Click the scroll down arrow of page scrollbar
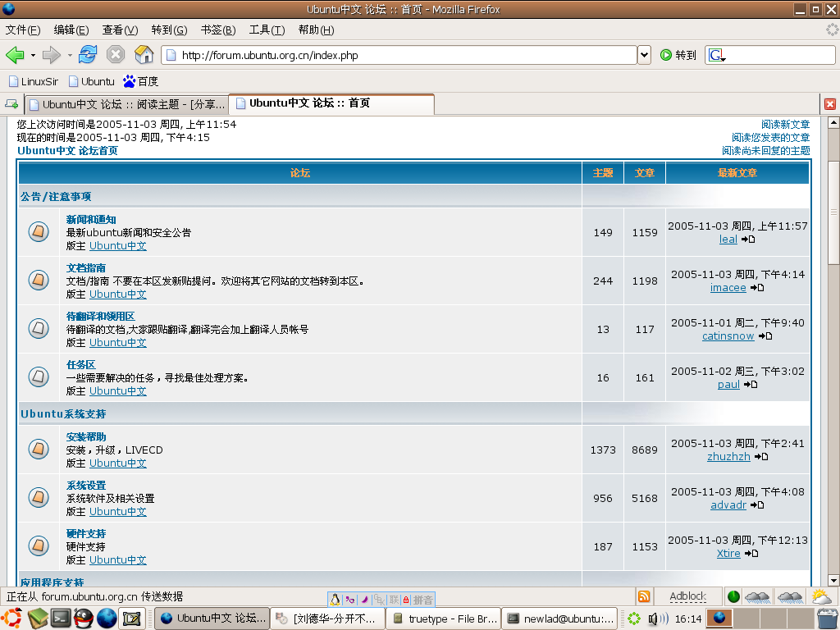This screenshot has width=840, height=630. pos(833,580)
